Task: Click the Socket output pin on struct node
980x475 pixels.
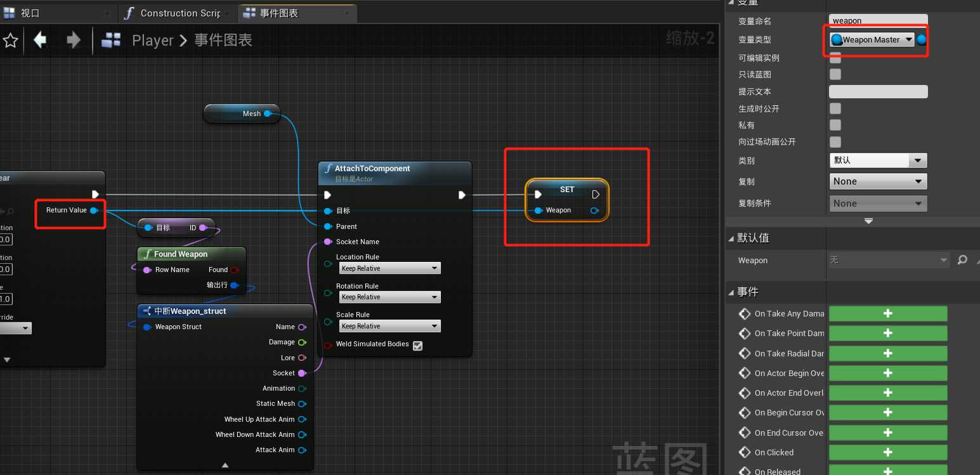Action: tap(302, 373)
